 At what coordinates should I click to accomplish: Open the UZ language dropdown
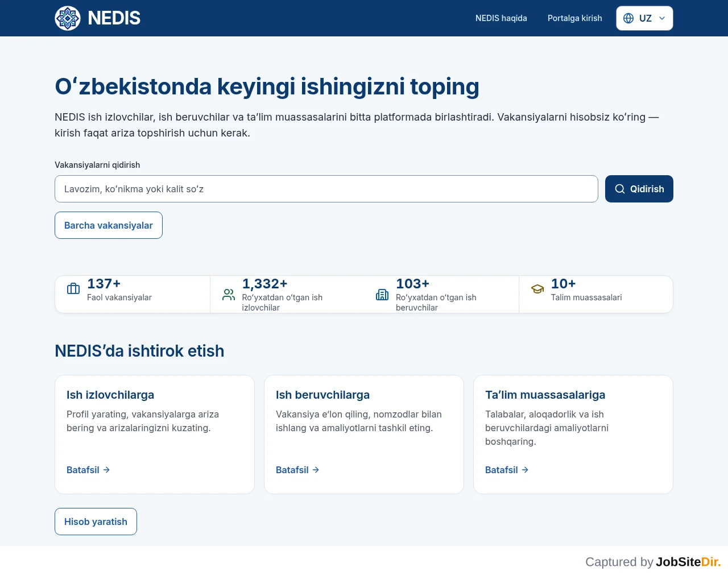tap(644, 18)
